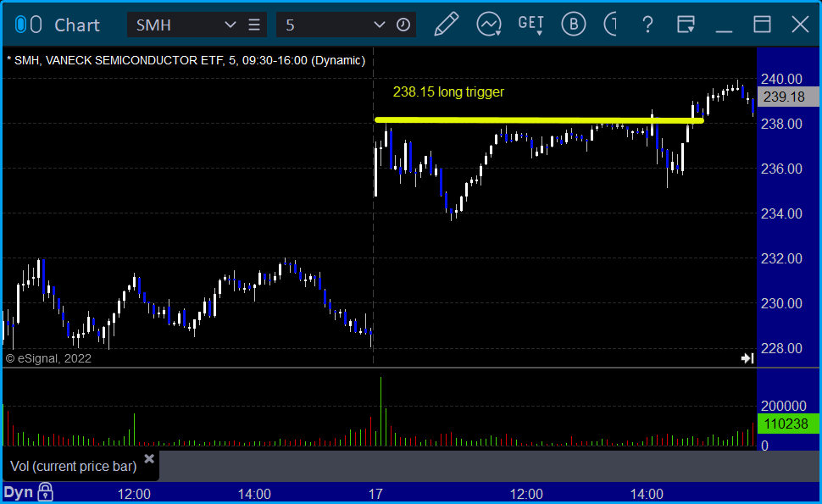
Task: Click the first 12:00 time axis label
Action: point(134,494)
